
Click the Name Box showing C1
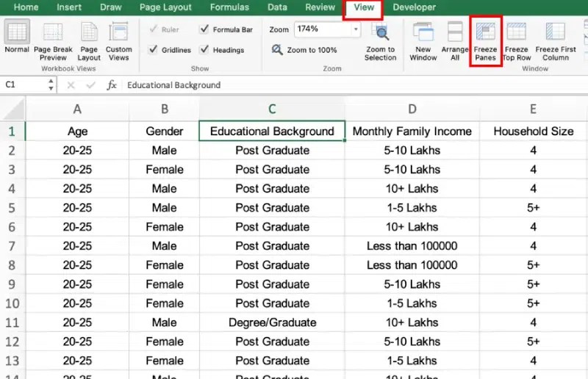(25, 84)
